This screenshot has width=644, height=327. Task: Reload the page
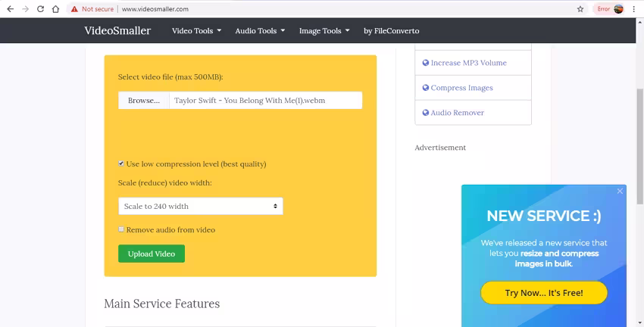(40, 9)
